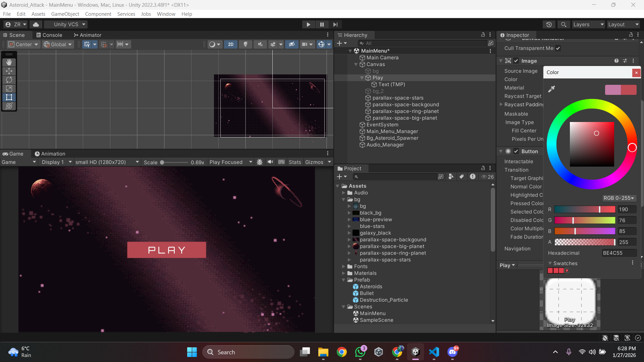This screenshot has height=362, width=644.
Task: Activate the Rect Transform tool
Action: pos(9,97)
